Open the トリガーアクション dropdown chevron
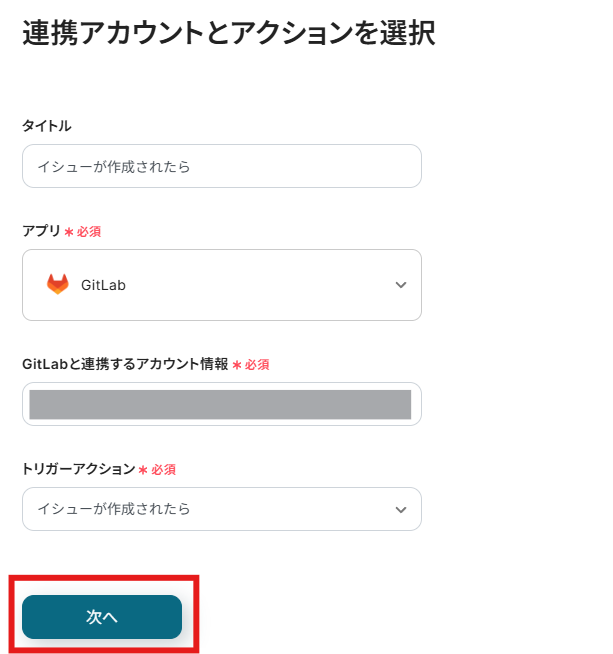The width and height of the screenshot is (613, 654). [x=401, y=509]
